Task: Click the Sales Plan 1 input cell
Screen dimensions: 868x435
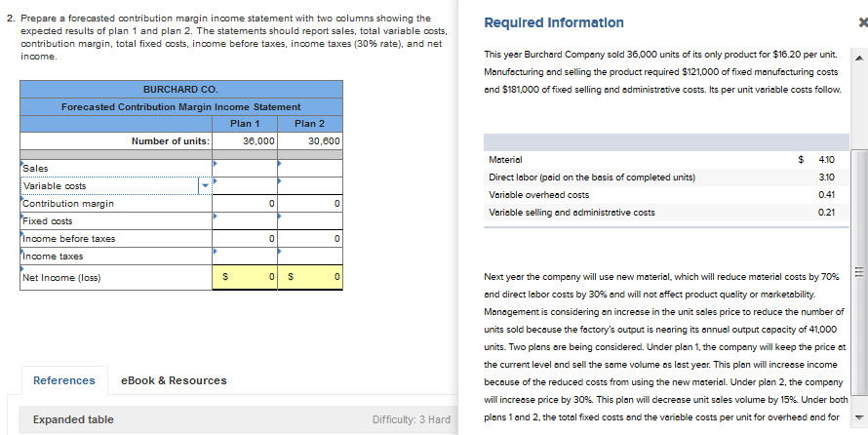Action: coord(245,168)
